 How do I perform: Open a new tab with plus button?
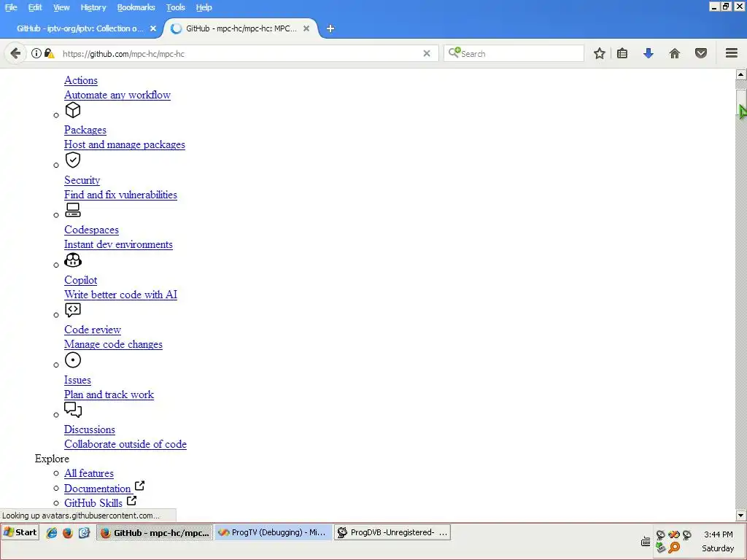[x=330, y=28]
